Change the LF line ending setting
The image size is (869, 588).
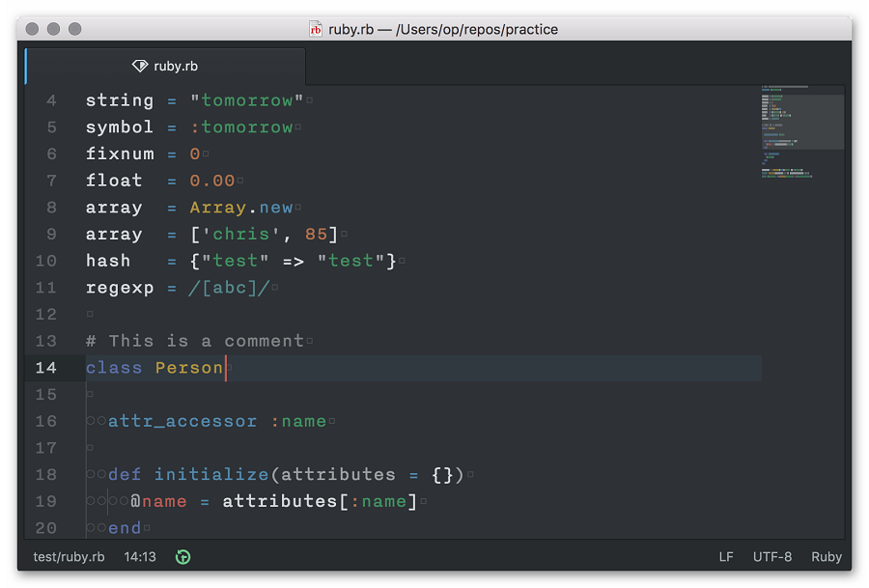726,556
